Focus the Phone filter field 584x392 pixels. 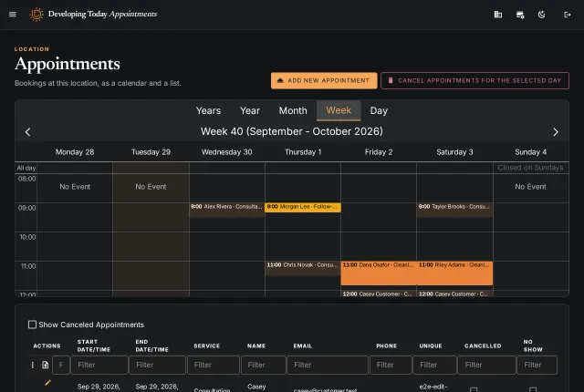tap(391, 365)
